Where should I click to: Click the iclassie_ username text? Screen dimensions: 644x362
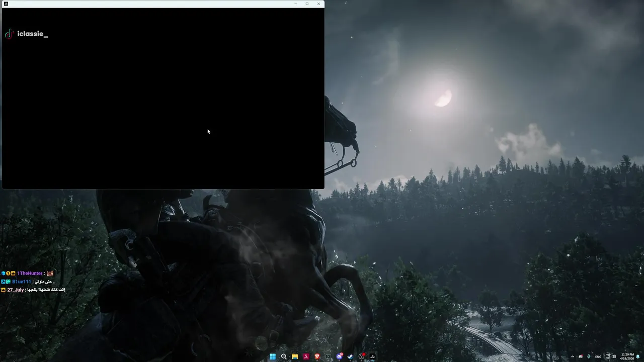(32, 34)
